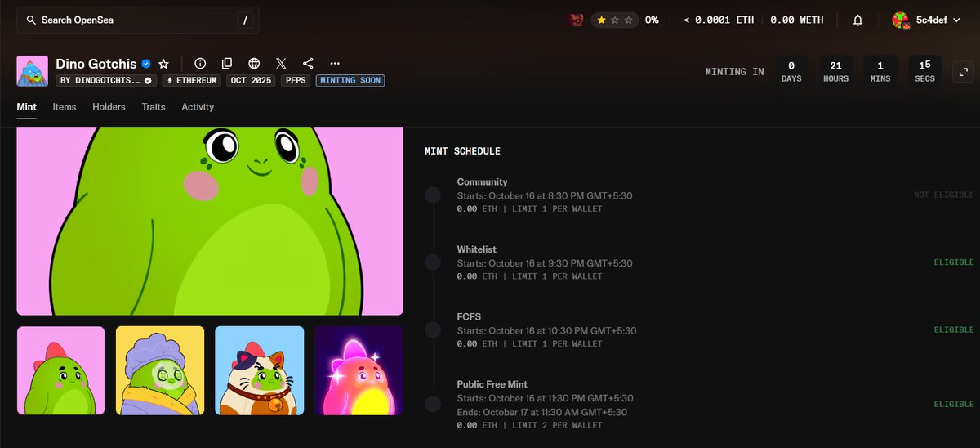Click the NOT ELIGIBLE status label
The image size is (980, 448).
(x=944, y=195)
